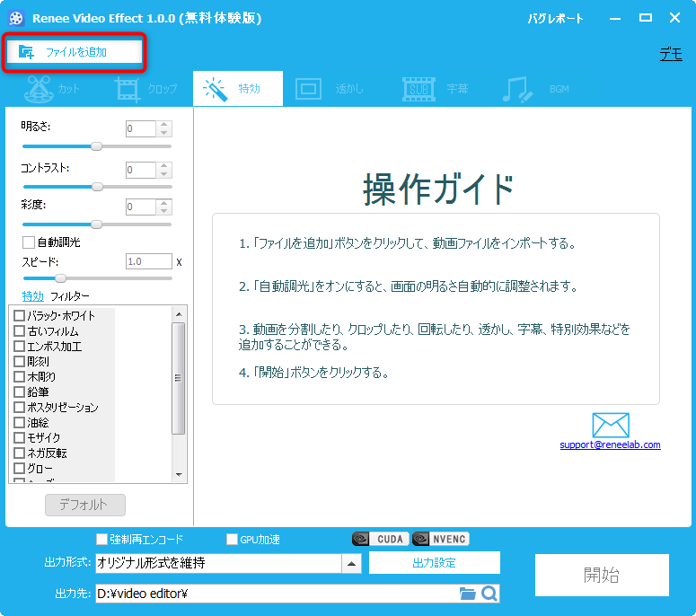Check the バラック・ホワイト effect
Viewport: 696px width, 616px height.
click(x=19, y=315)
